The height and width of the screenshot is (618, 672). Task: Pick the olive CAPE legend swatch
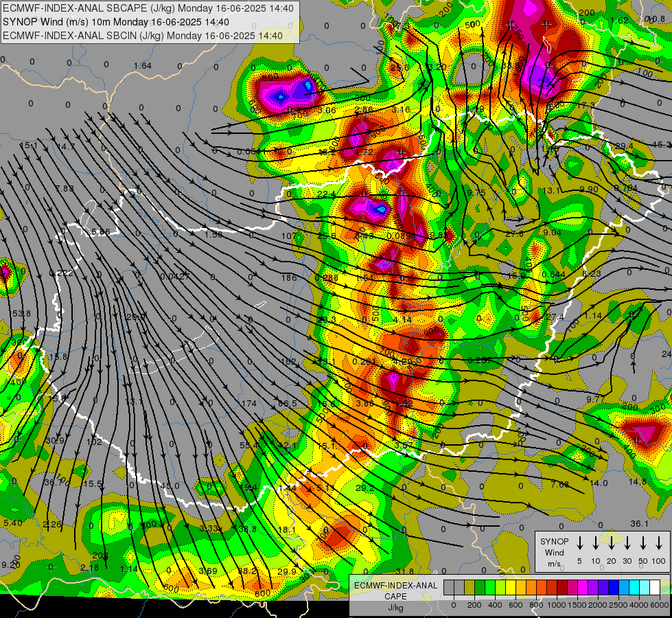[x=470, y=588]
